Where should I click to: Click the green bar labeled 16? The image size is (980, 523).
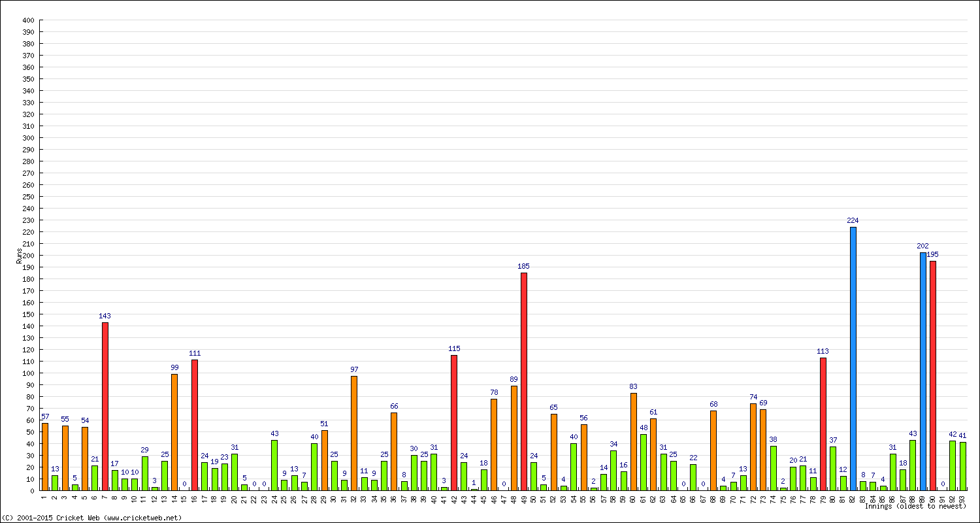(x=623, y=481)
